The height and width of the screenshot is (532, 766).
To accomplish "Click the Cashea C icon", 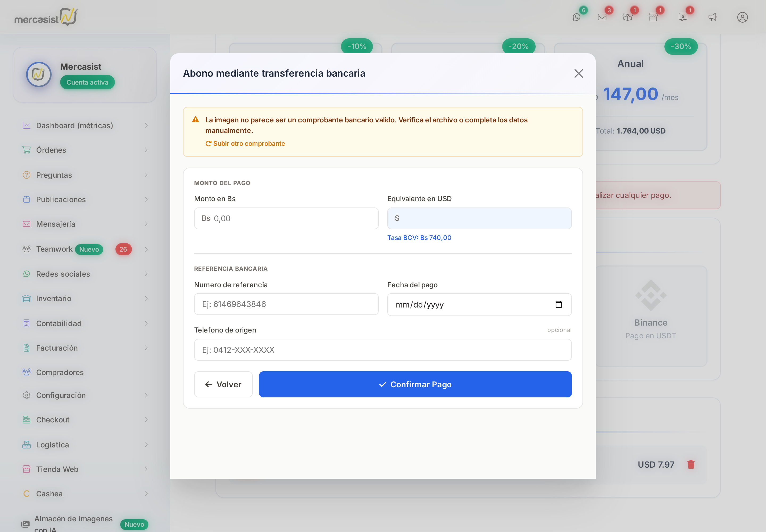I will pyautogui.click(x=26, y=494).
